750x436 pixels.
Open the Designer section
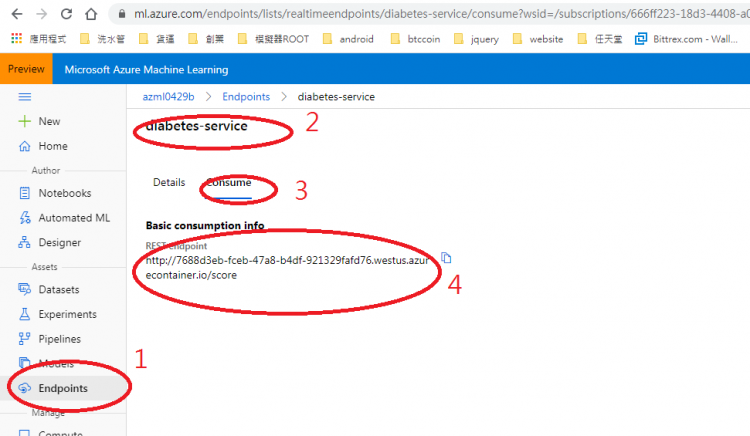[59, 242]
